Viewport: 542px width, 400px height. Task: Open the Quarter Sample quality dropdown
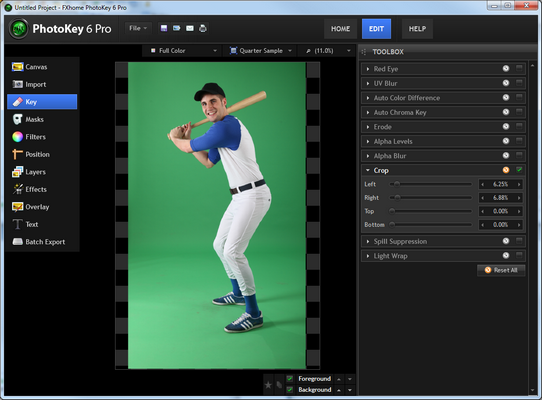(x=261, y=51)
